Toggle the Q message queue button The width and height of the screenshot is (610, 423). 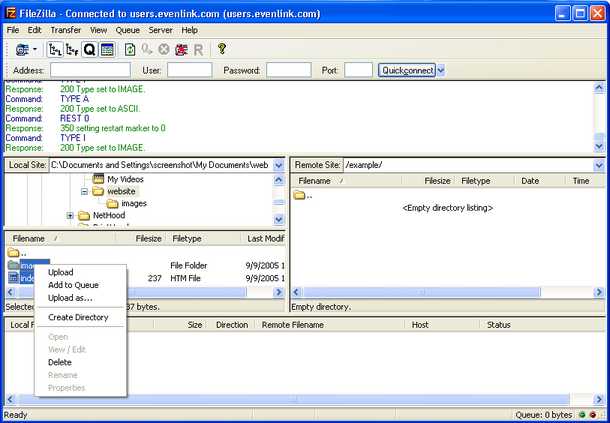coord(89,50)
